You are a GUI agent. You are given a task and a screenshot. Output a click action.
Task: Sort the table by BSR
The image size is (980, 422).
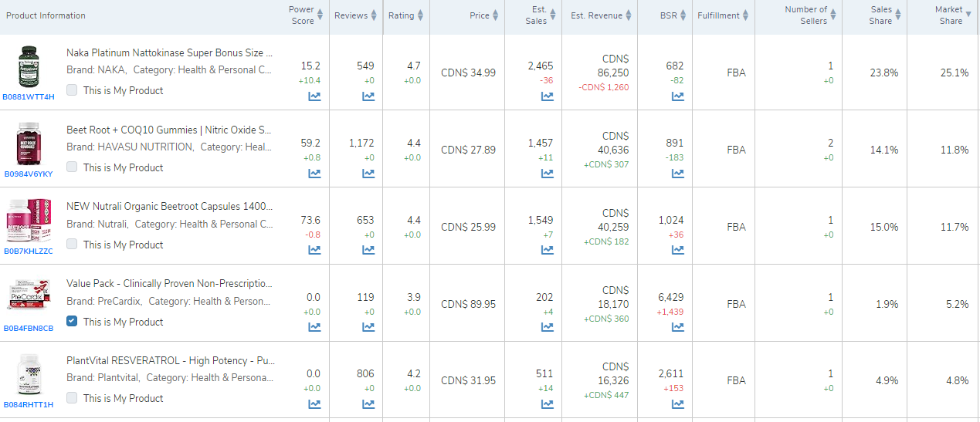(673, 15)
